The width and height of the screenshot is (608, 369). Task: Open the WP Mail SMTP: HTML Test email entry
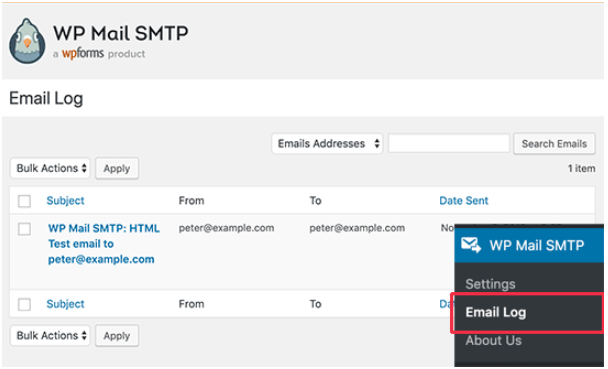point(104,244)
